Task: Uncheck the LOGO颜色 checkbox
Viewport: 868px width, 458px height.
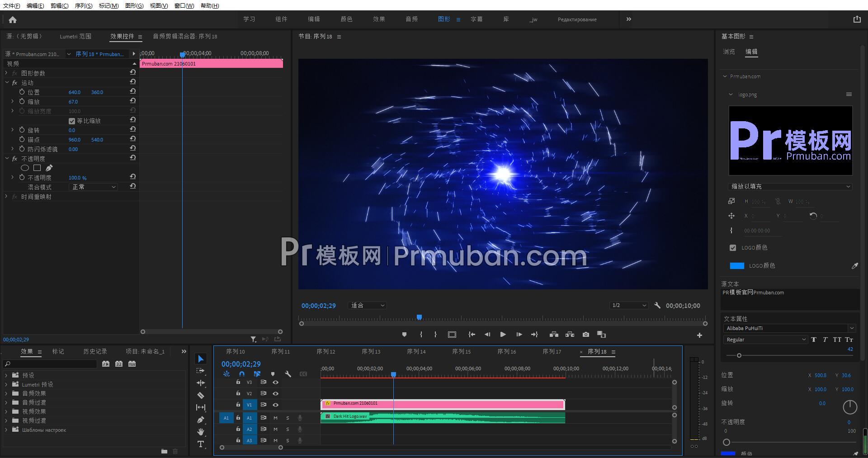Action: (733, 247)
